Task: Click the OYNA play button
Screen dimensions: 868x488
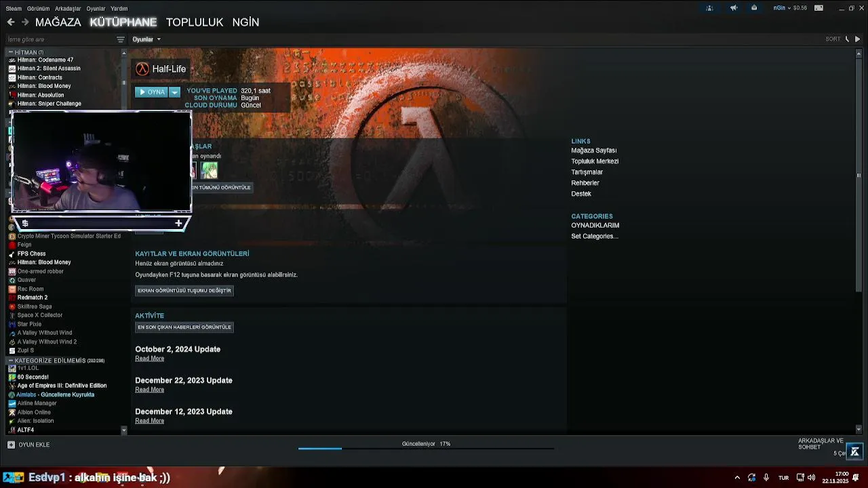Action: [151, 92]
